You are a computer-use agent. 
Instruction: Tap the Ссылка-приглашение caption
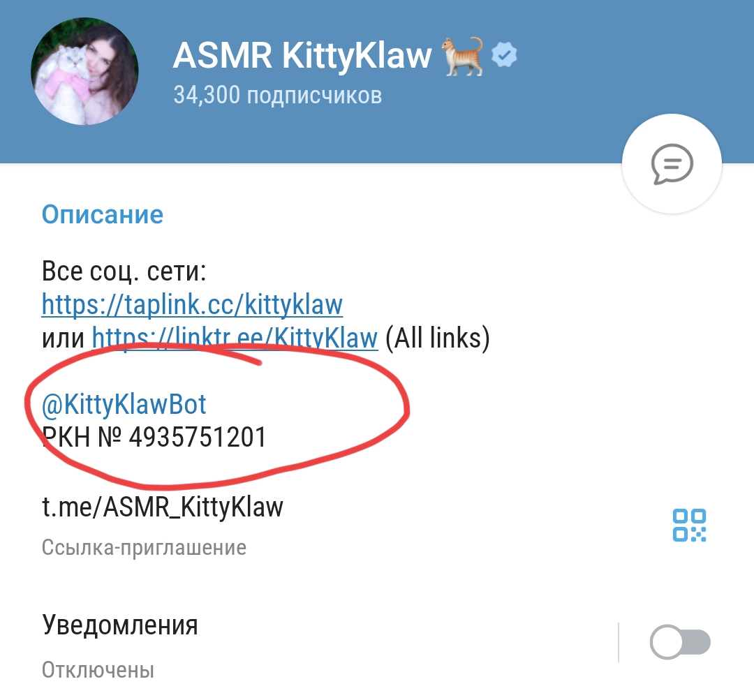(144, 548)
